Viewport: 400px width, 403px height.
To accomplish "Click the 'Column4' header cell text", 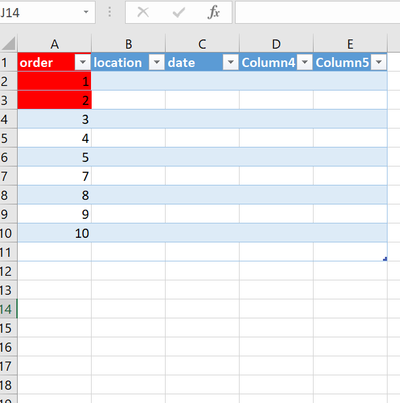I will 268,62.
